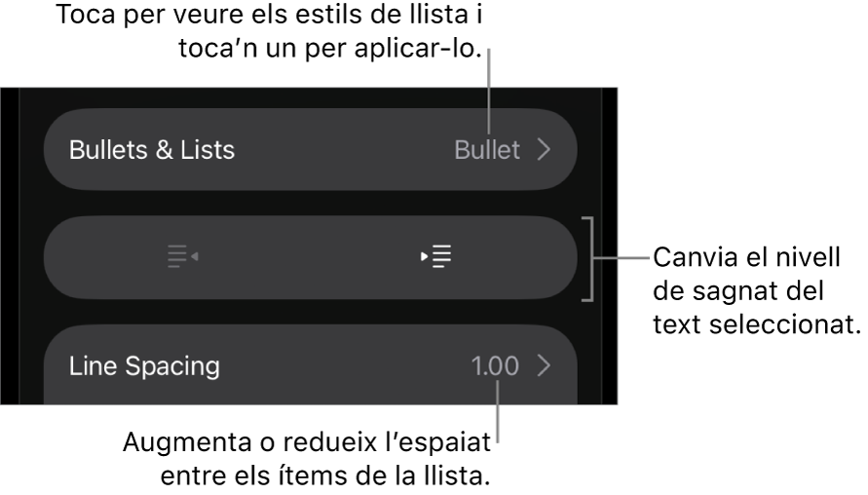Click arrow next to Bullet
868x495 pixels.
click(544, 149)
